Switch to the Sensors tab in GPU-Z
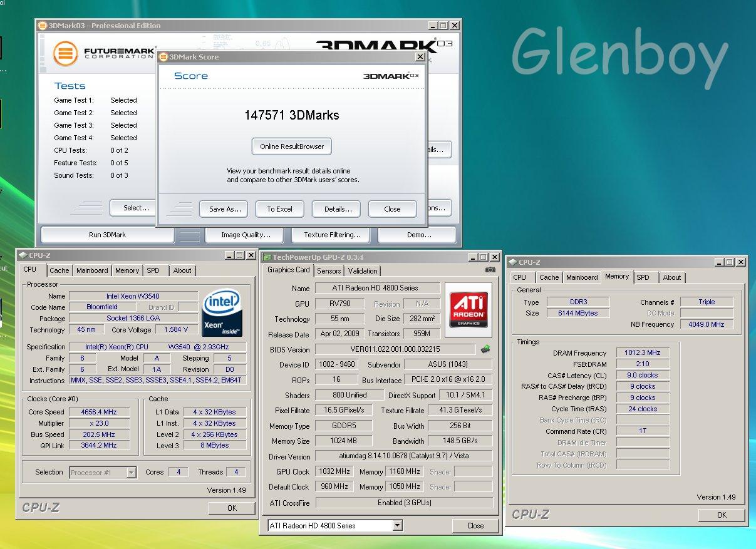The image size is (756, 549). (x=329, y=271)
